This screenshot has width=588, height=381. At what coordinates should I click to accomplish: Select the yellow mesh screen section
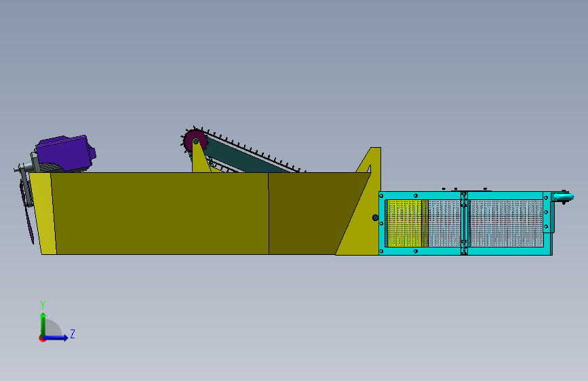(x=404, y=224)
